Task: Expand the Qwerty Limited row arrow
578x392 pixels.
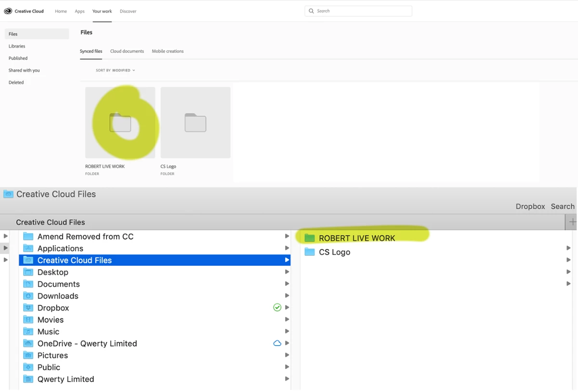Action: pyautogui.click(x=287, y=379)
